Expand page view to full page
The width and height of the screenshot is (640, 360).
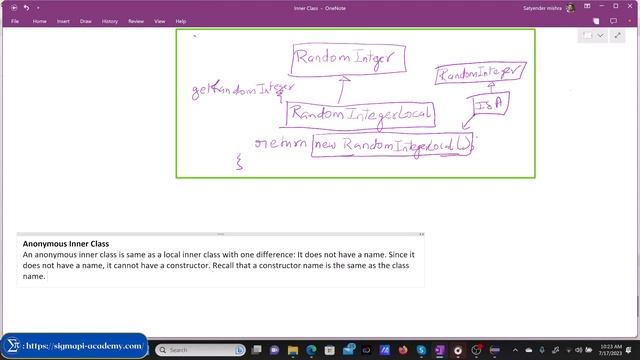point(618,36)
